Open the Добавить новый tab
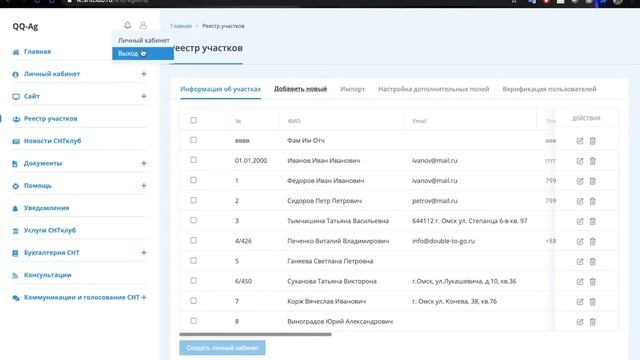640x360 pixels. tap(300, 89)
